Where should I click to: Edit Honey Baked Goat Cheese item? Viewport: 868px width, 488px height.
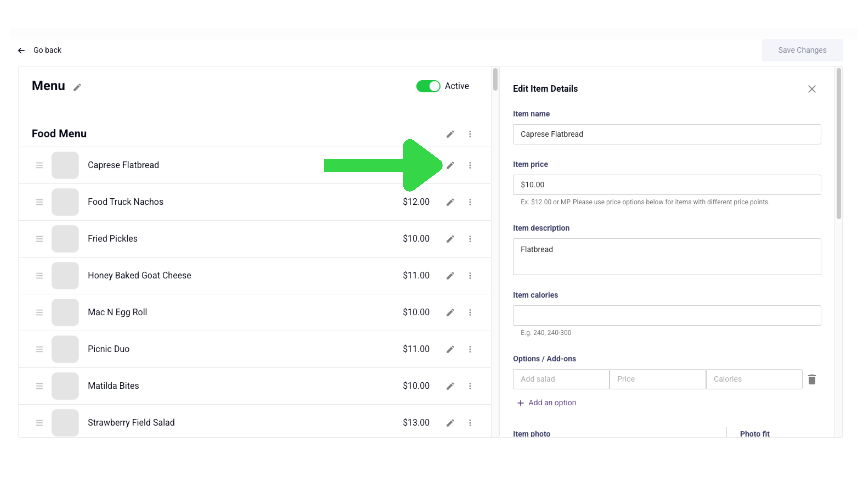(x=450, y=276)
